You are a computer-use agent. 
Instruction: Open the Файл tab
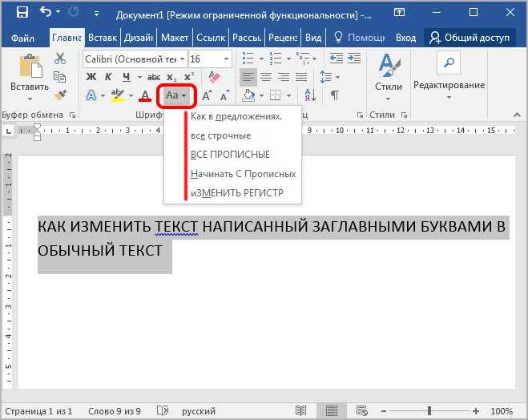[x=22, y=38]
